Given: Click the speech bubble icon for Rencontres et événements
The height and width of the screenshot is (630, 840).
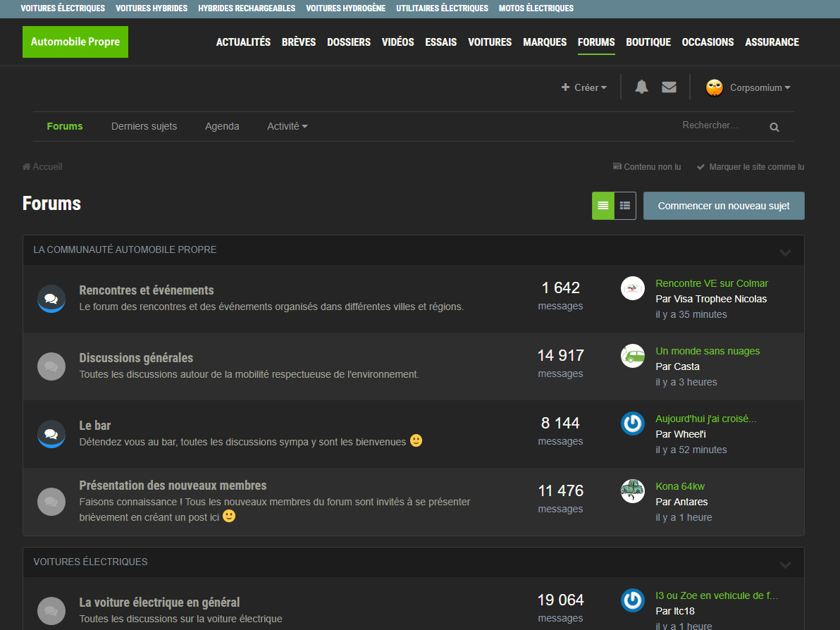Looking at the screenshot, I should (x=51, y=298).
